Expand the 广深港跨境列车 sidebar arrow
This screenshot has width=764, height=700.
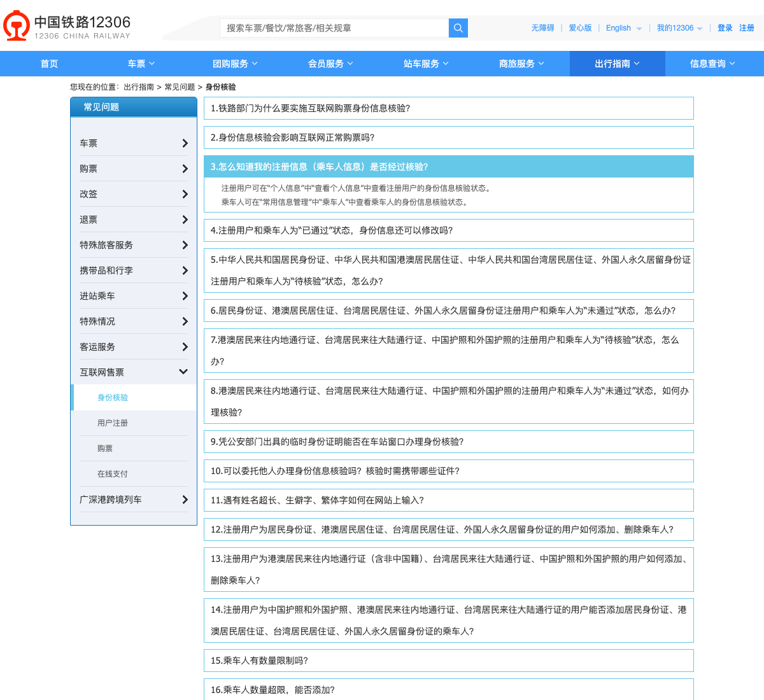(185, 500)
